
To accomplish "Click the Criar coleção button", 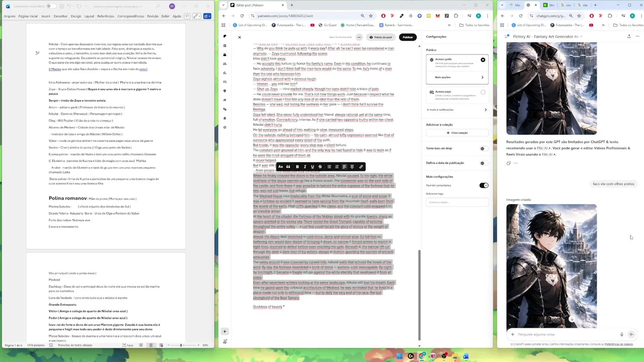I will coord(457,133).
